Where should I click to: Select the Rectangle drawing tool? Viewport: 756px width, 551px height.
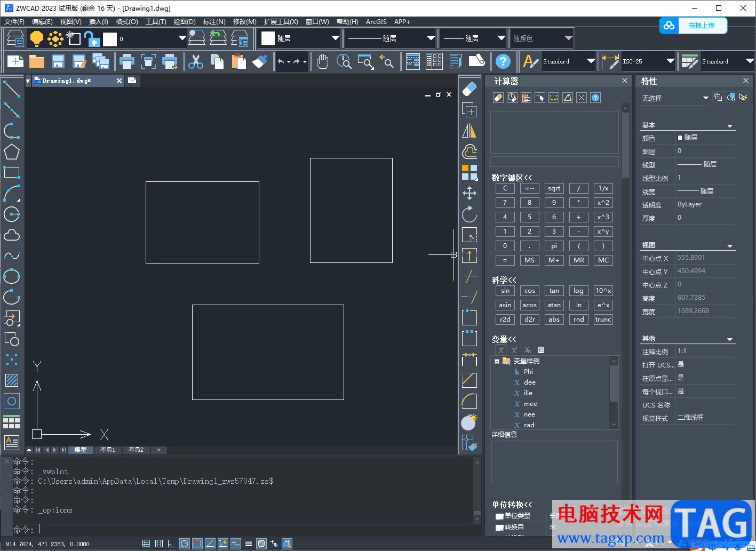pyautogui.click(x=12, y=172)
